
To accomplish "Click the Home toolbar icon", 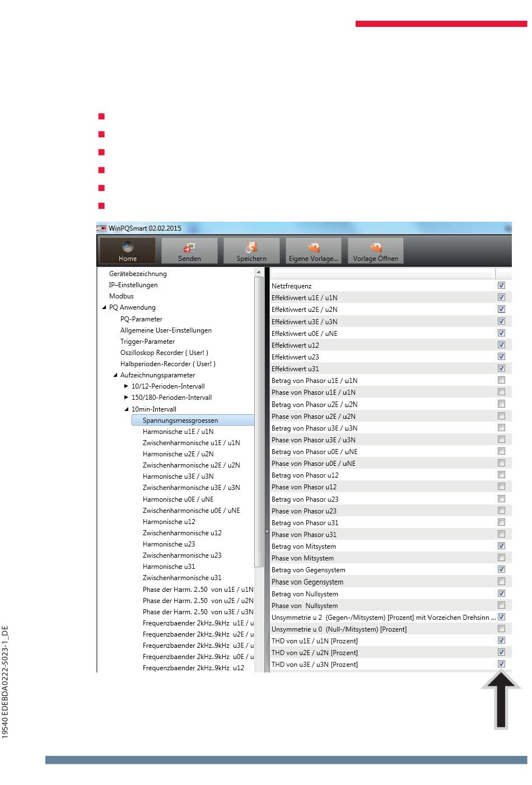I will click(x=128, y=247).
